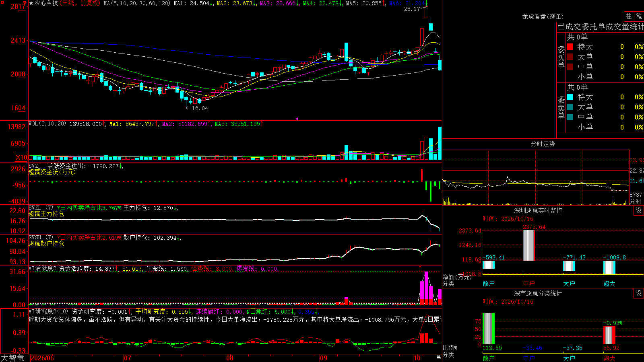The width and height of the screenshot is (644, 362).
Task: Open 设 settings for 深市超赢分类统计
Action: click(639, 293)
